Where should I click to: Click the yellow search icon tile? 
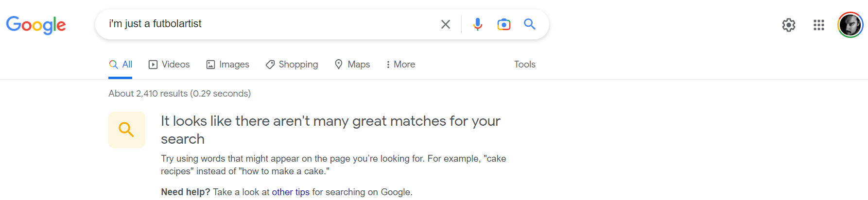[x=127, y=130]
